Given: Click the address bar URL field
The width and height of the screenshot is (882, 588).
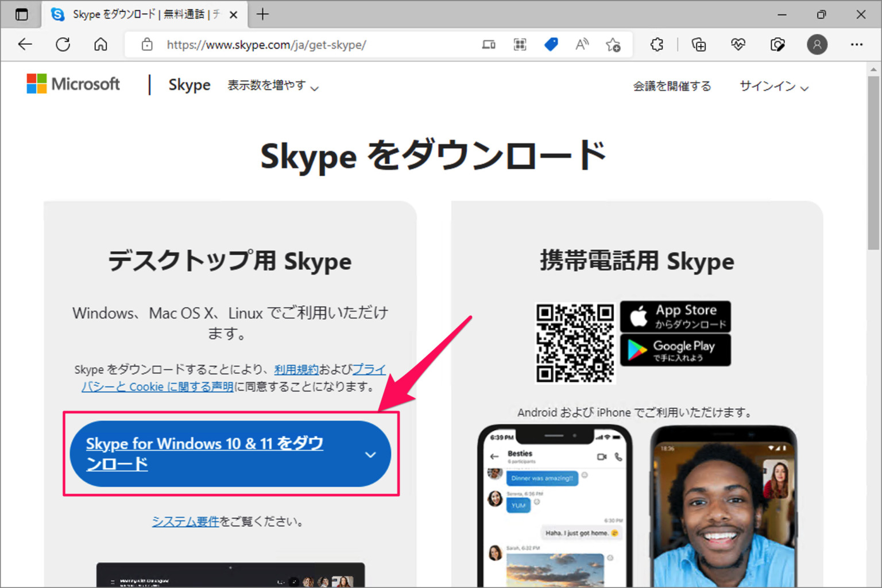Looking at the screenshot, I should pyautogui.click(x=287, y=44).
